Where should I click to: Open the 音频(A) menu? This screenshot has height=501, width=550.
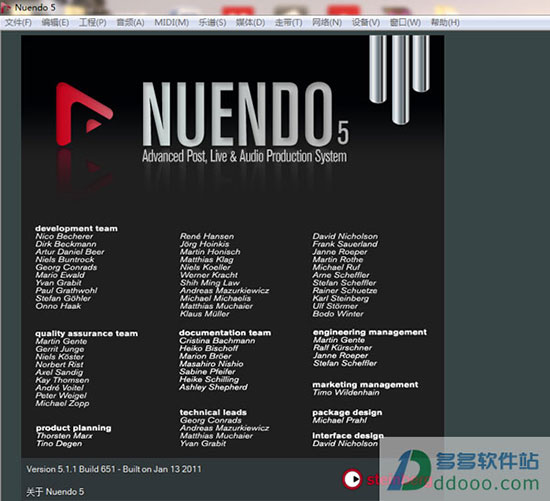130,22
